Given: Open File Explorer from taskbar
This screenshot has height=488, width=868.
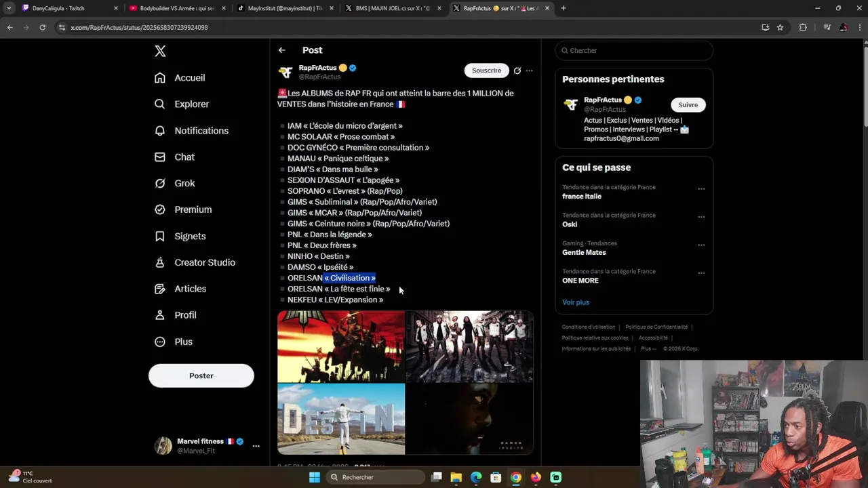Looking at the screenshot, I should coord(456,477).
